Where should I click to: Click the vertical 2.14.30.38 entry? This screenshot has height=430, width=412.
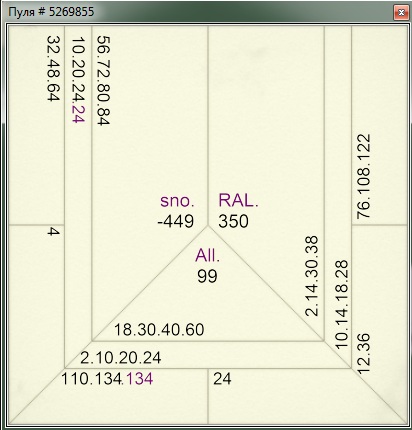click(x=312, y=276)
